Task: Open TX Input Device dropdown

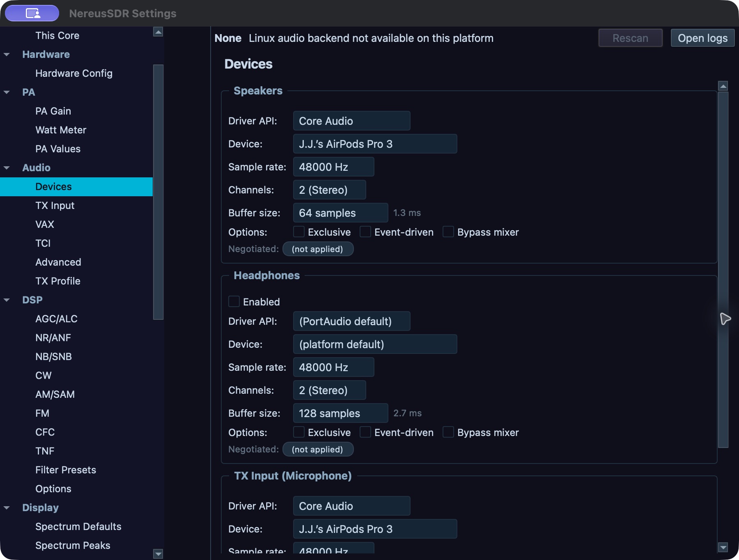Action: 375,529
